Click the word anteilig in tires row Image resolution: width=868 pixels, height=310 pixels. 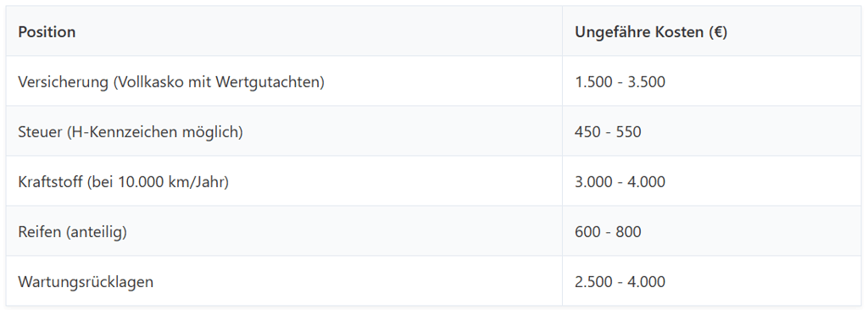[95, 232]
